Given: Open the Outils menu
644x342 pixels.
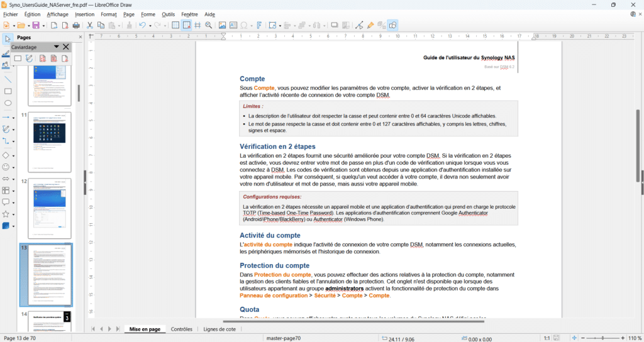Looking at the screenshot, I should [169, 14].
